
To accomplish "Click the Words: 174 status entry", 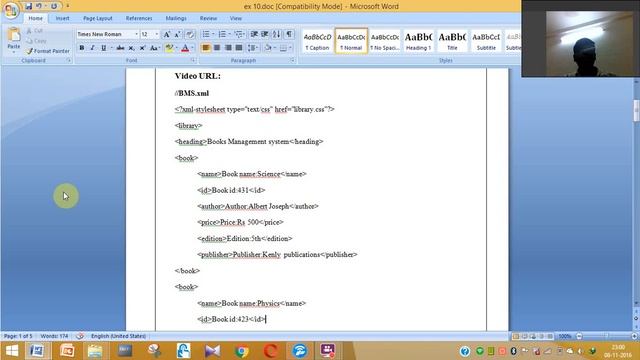I will (x=54, y=336).
